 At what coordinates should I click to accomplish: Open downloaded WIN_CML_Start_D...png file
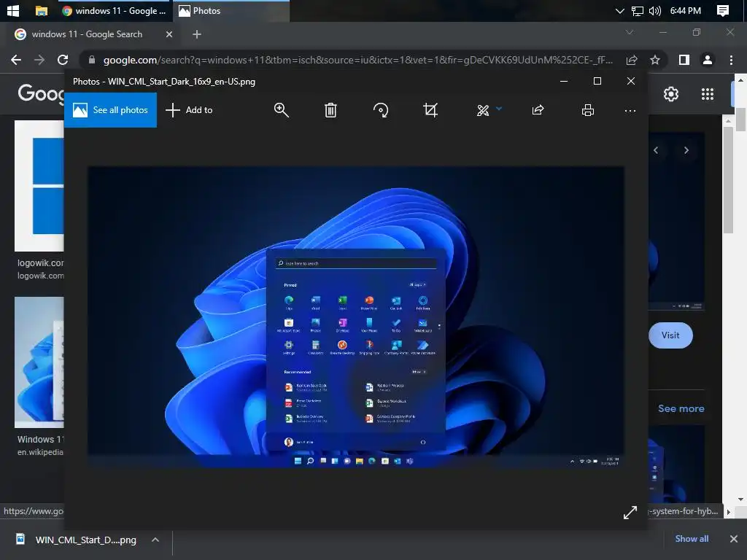pos(76,540)
